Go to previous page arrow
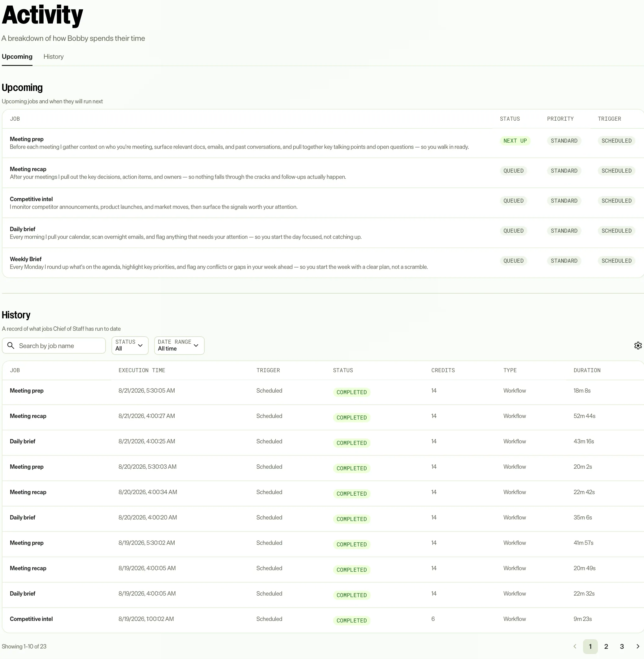Screen dimensions: 644x659 (x=575, y=646)
